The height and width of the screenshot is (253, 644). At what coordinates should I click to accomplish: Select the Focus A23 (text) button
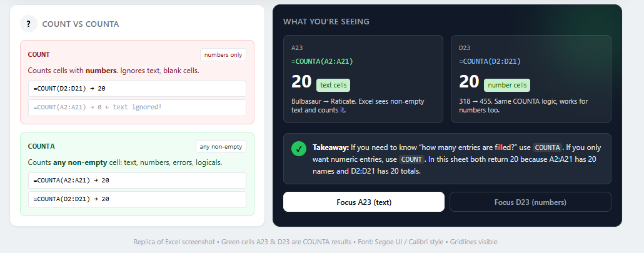click(363, 202)
